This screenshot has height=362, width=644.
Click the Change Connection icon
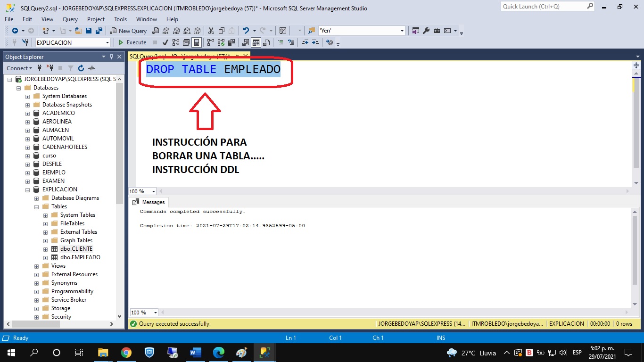(x=25, y=42)
